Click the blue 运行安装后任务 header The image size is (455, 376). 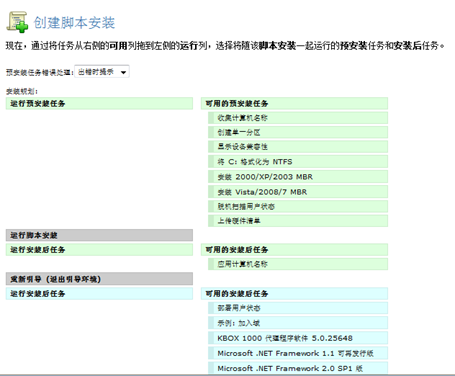tap(99, 293)
